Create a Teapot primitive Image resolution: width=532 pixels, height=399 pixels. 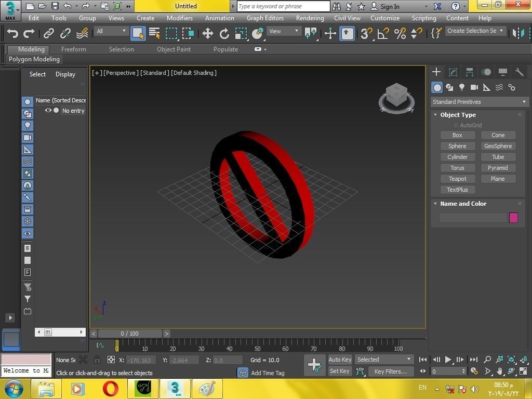457,179
